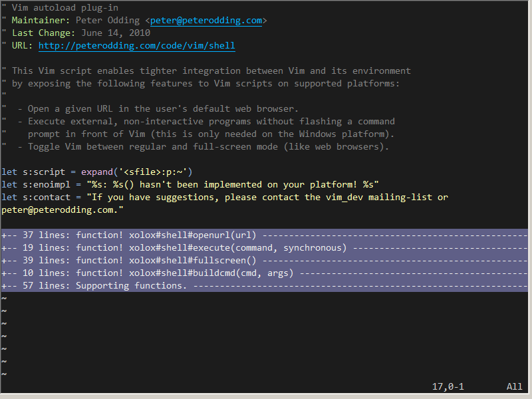532x399 pixels.
Task: Click the cursor position indicator 17,0-1
Action: point(448,386)
